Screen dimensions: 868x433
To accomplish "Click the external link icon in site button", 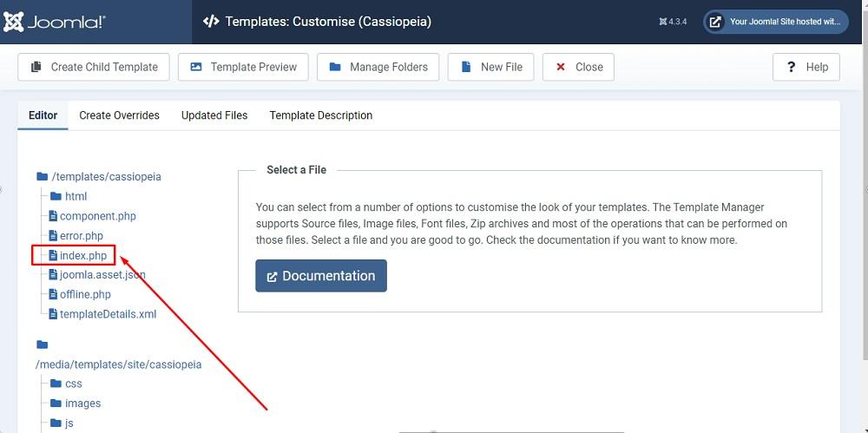I will tap(716, 23).
